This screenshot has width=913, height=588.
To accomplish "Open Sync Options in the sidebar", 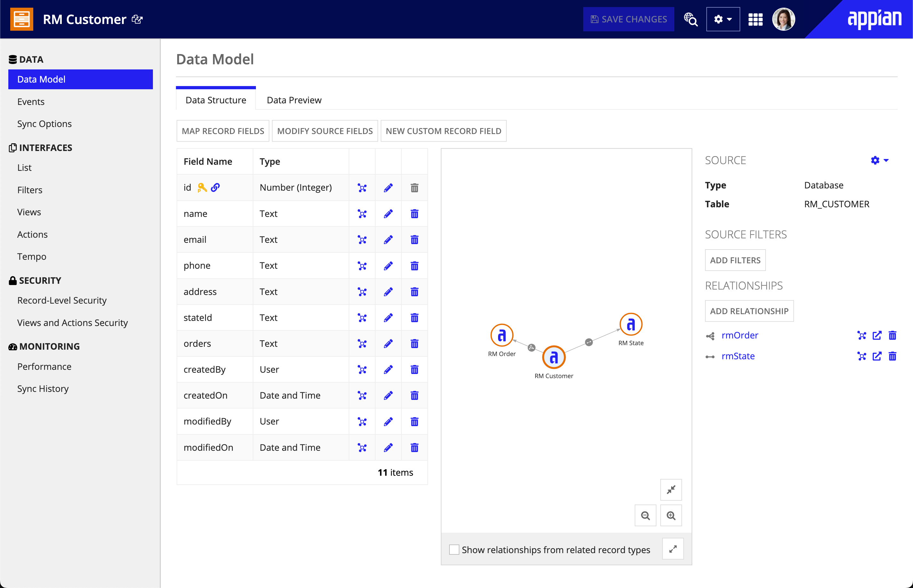I will pos(44,124).
